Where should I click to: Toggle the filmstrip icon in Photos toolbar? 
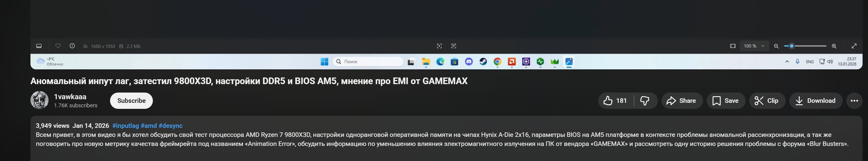(39, 46)
